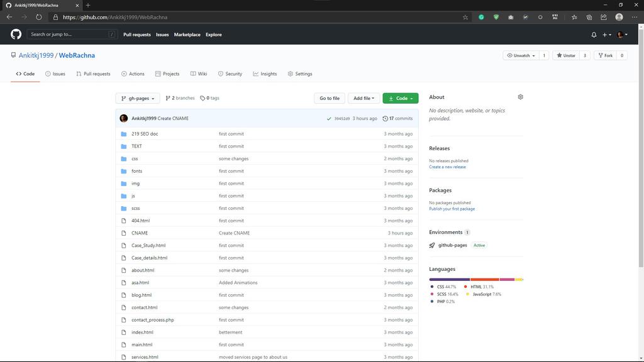Click the page vertical scrollbar
Image resolution: width=644 pixels, height=362 pixels.
[641, 148]
